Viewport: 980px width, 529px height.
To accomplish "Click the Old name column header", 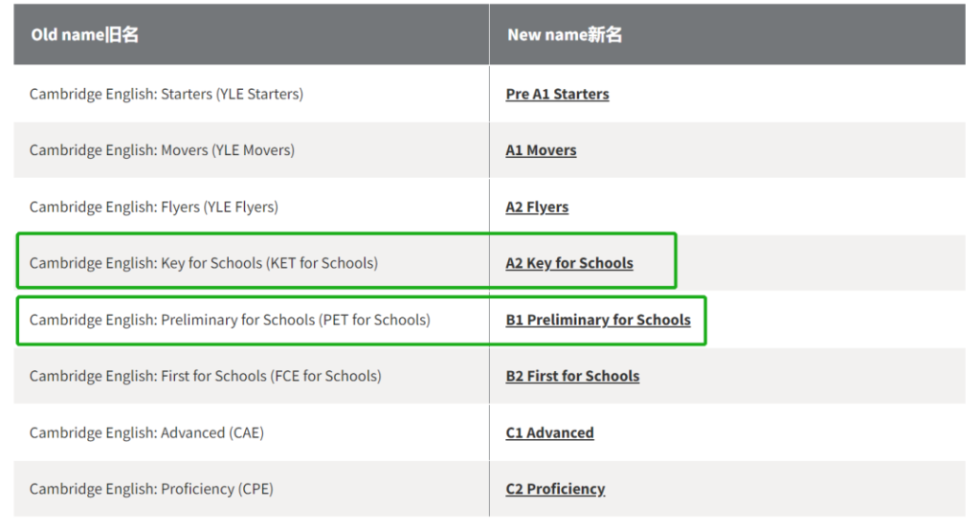I will pyautogui.click(x=85, y=34).
